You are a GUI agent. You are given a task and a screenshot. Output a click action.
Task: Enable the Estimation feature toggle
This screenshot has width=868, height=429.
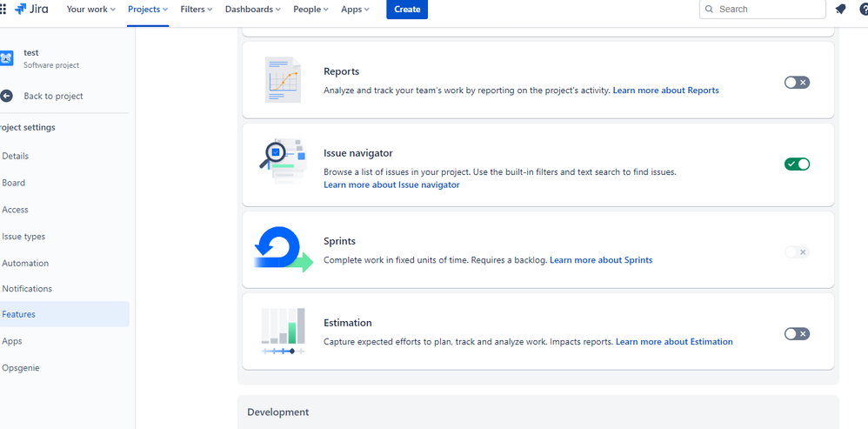pos(797,334)
